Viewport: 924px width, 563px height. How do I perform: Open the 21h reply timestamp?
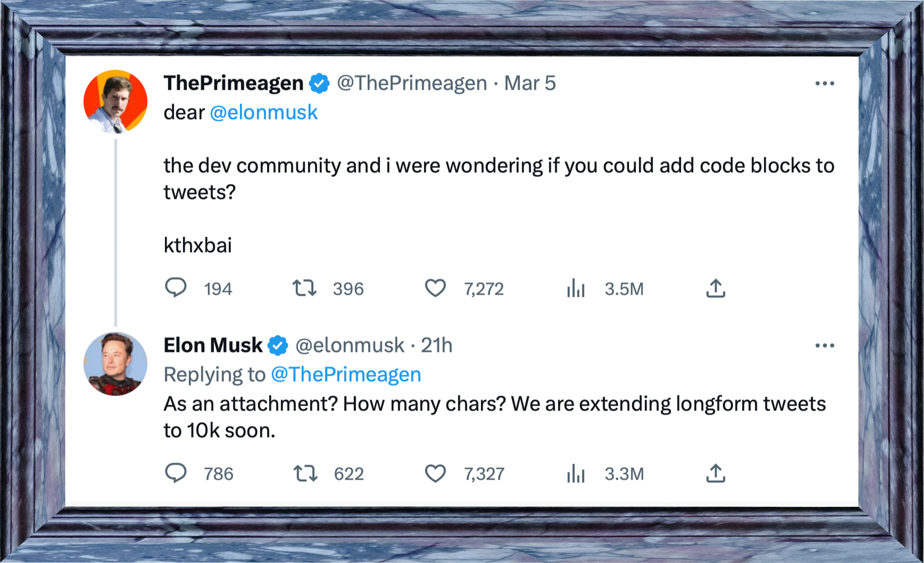click(436, 345)
